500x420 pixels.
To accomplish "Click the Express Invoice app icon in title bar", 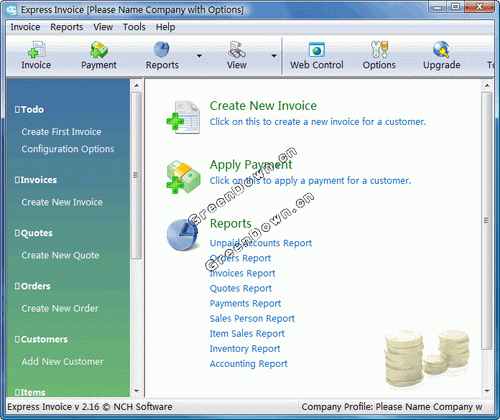I will [12, 10].
